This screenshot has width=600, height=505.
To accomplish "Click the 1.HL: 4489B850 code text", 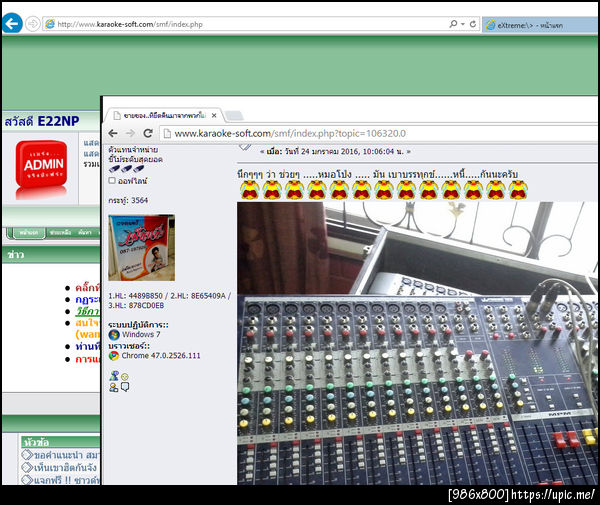I will coord(135,296).
